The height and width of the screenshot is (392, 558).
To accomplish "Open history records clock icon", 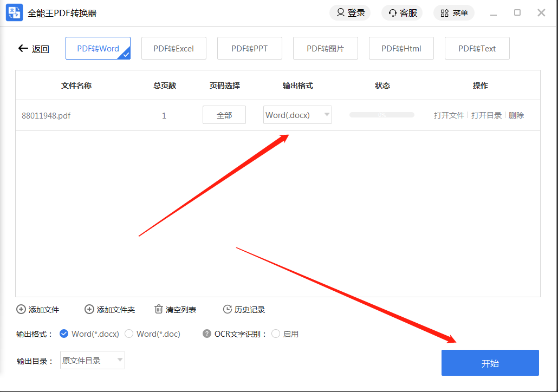I will pyautogui.click(x=228, y=310).
